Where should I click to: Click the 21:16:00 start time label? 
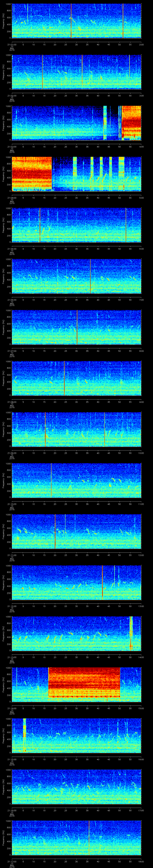[12, 811]
